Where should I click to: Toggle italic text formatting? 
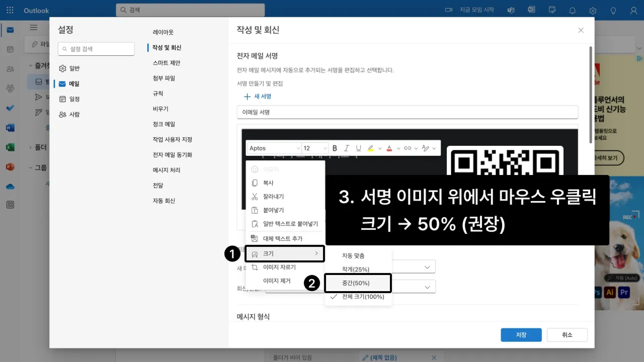(x=347, y=148)
